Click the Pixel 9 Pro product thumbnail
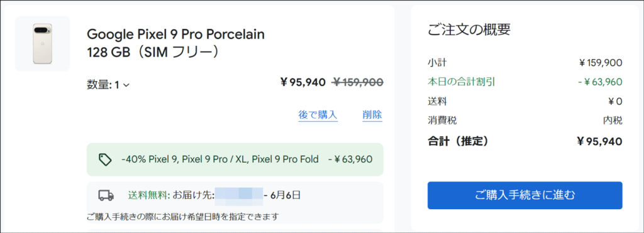Viewport: 644px width, 233px height. click(x=42, y=43)
